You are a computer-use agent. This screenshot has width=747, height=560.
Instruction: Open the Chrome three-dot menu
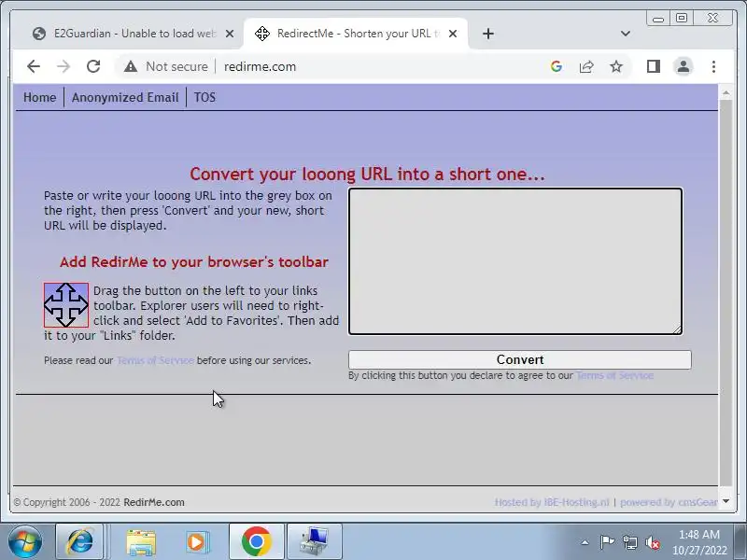pyautogui.click(x=713, y=66)
